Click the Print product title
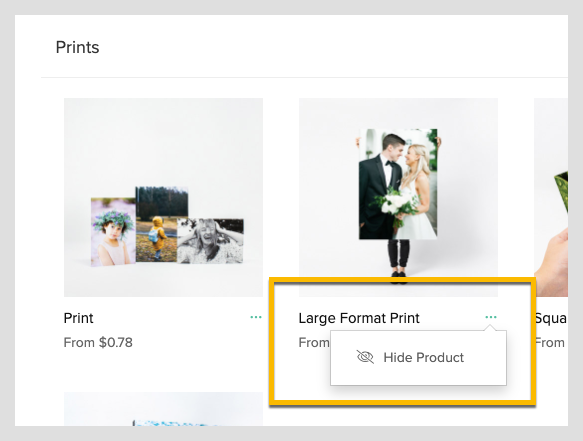The image size is (583, 441). click(78, 318)
